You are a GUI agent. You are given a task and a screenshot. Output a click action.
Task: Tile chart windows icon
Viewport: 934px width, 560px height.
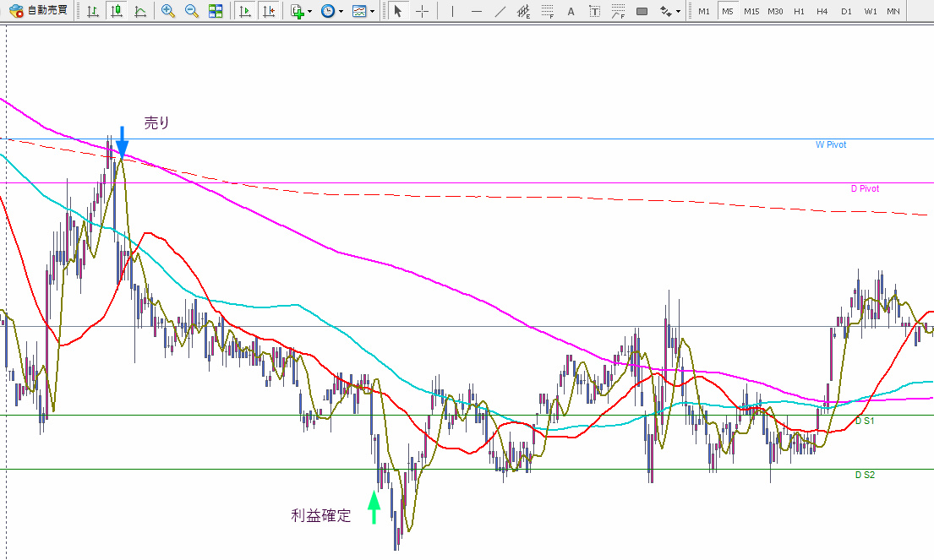(x=216, y=11)
